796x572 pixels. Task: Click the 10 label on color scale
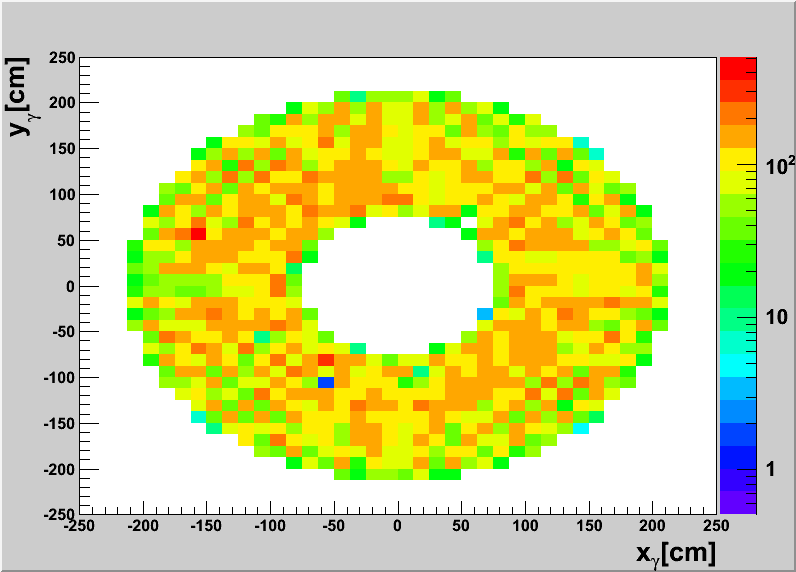(x=776, y=317)
